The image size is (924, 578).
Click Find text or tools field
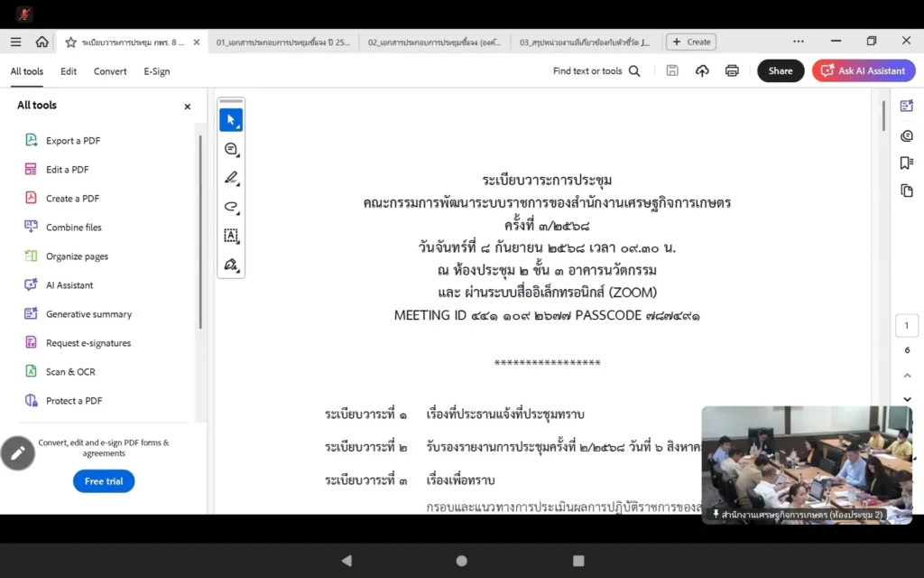coord(587,70)
